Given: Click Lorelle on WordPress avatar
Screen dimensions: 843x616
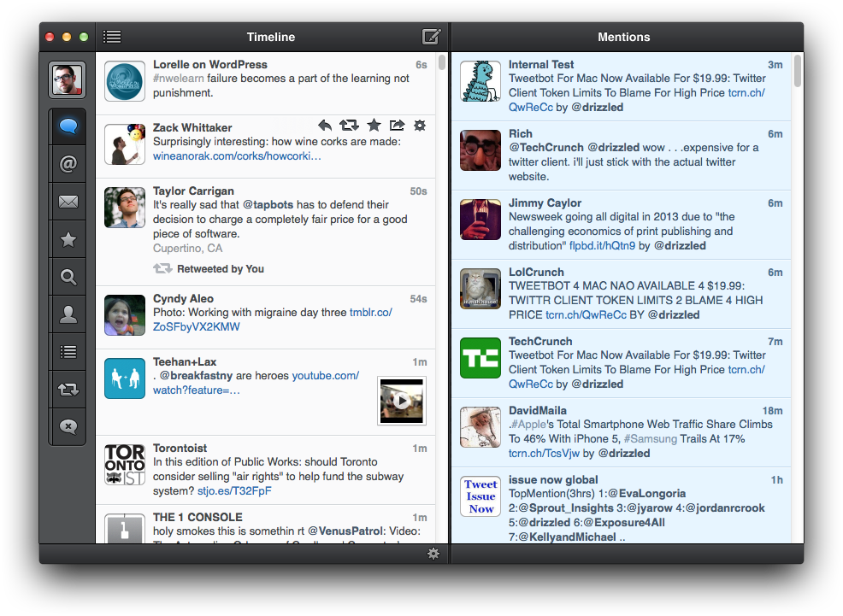Looking at the screenshot, I should (125, 81).
